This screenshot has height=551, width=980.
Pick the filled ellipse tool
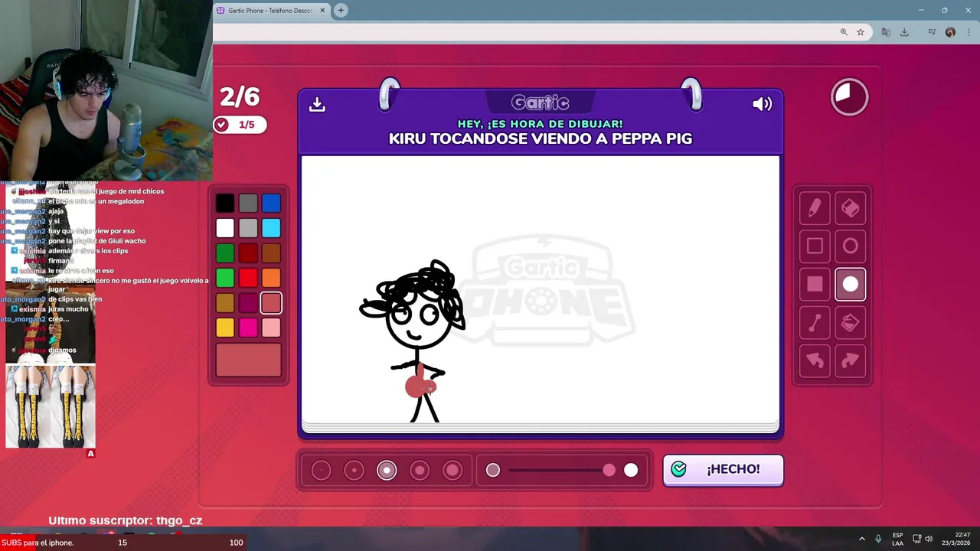[x=850, y=284]
